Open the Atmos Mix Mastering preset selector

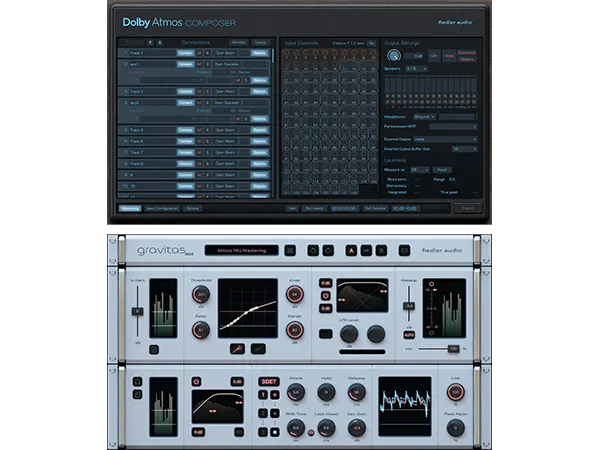(x=241, y=251)
